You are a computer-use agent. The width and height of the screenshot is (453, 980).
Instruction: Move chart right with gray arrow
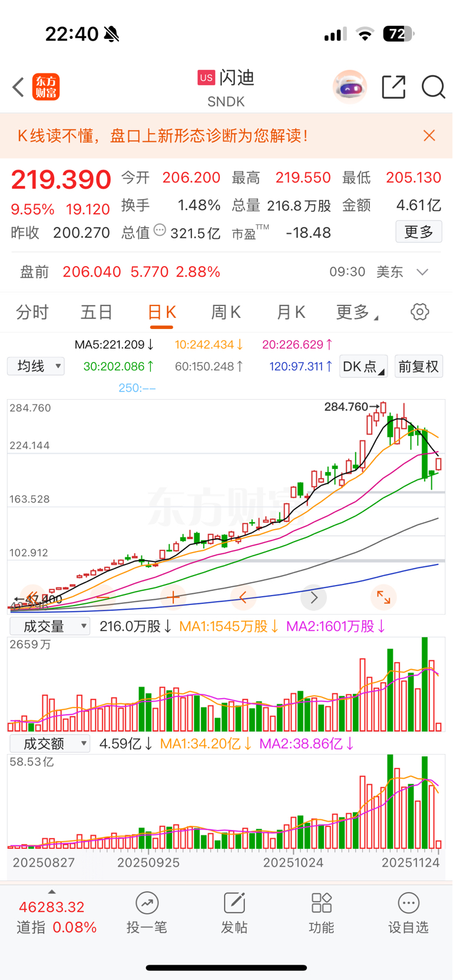coord(313,597)
